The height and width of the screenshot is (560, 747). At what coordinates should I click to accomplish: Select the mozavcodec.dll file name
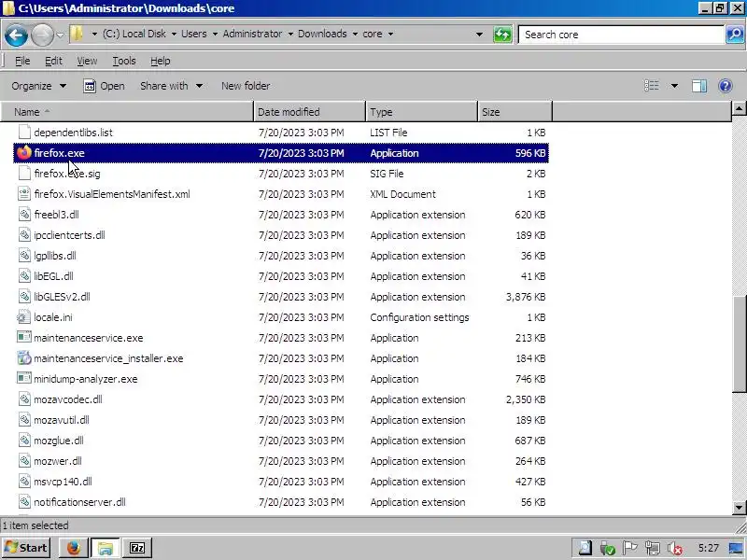[67, 399]
